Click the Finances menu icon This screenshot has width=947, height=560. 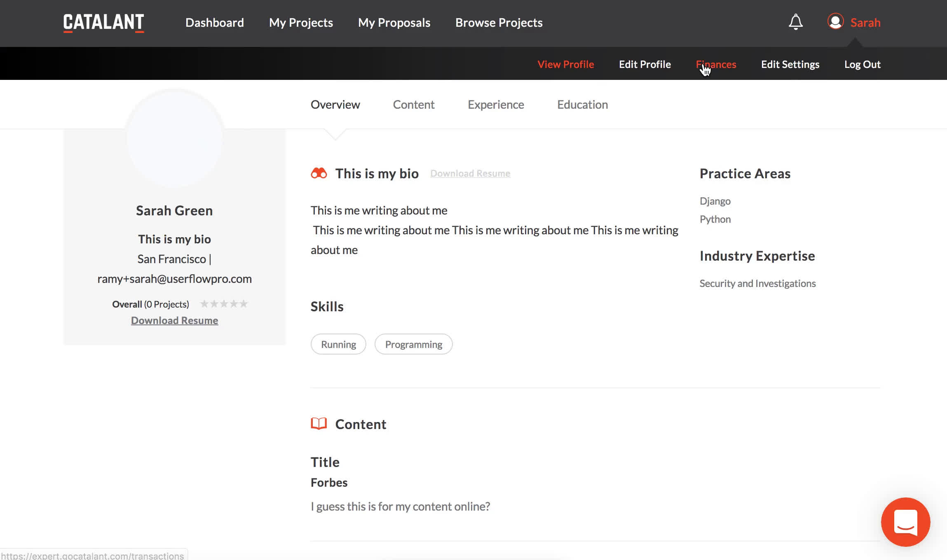[715, 63]
